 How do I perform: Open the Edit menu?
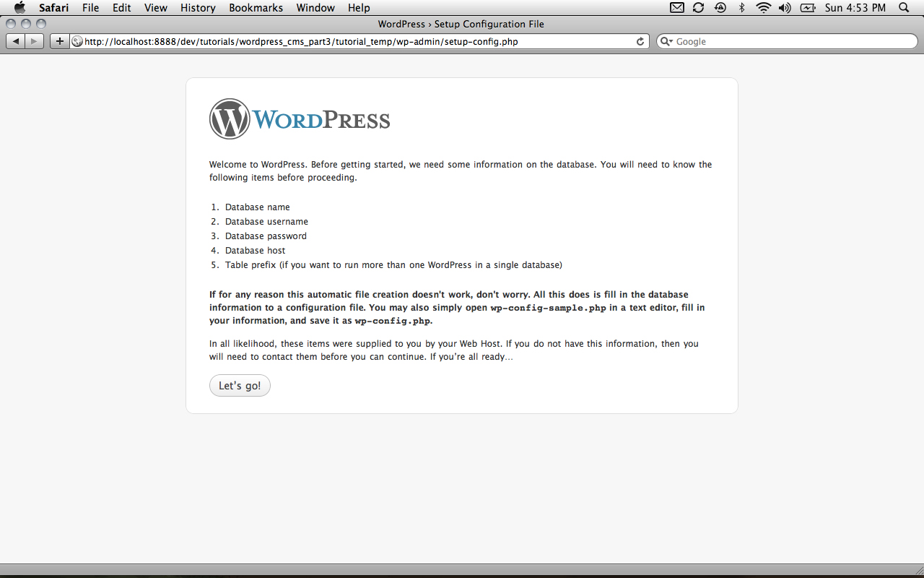[x=121, y=8]
